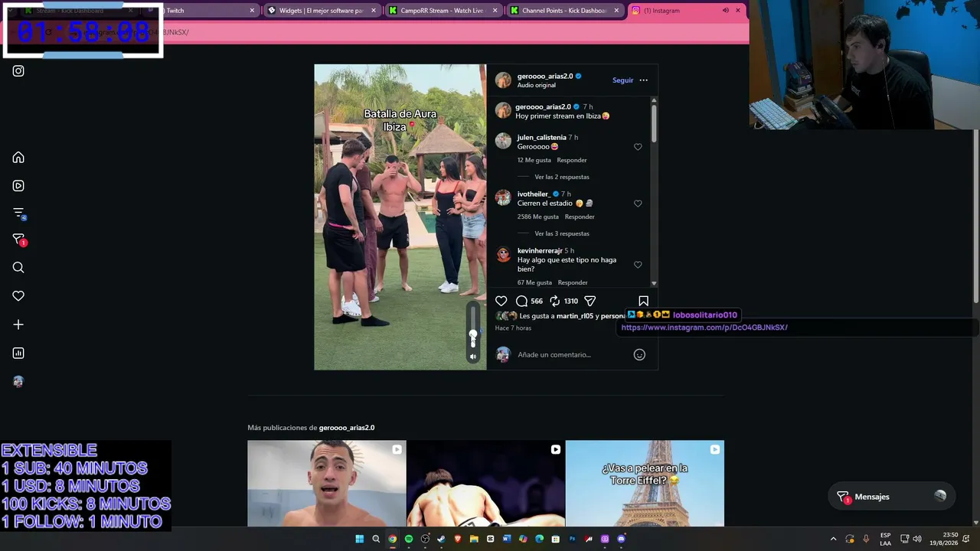Open the post's audio 'Audio original' link
The height and width of the screenshot is (551, 980).
537,85
